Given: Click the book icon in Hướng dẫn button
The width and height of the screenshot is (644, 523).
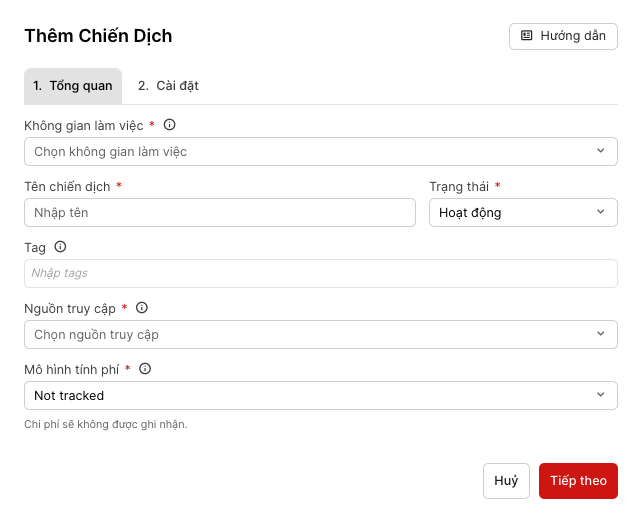Looking at the screenshot, I should click(527, 36).
